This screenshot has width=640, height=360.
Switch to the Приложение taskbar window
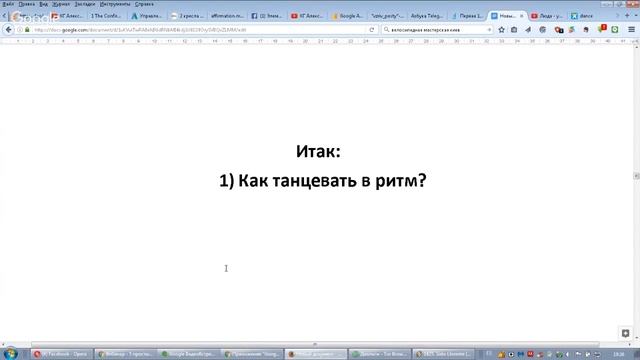click(x=253, y=354)
